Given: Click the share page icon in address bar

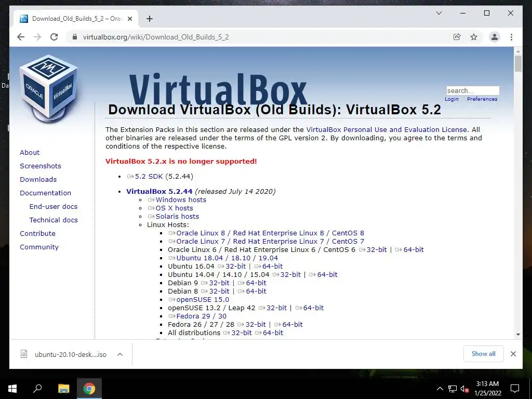Looking at the screenshot, I should coord(457,37).
